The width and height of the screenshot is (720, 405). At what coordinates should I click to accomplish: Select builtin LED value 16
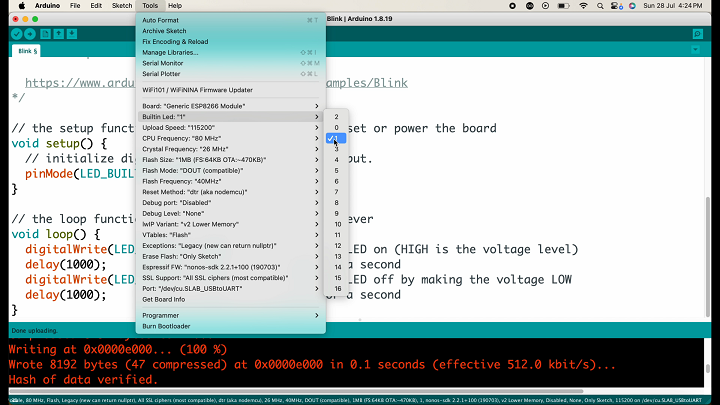click(338, 288)
